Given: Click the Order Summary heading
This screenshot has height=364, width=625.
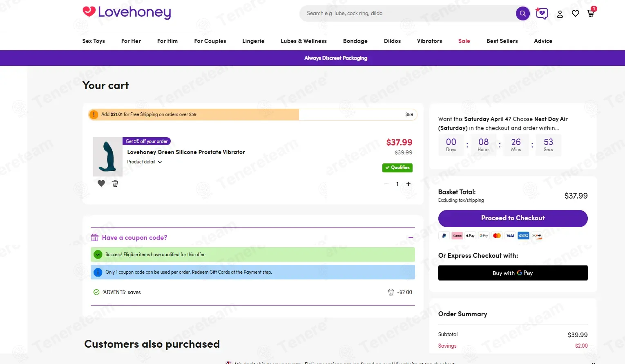Looking at the screenshot, I should 463,314.
